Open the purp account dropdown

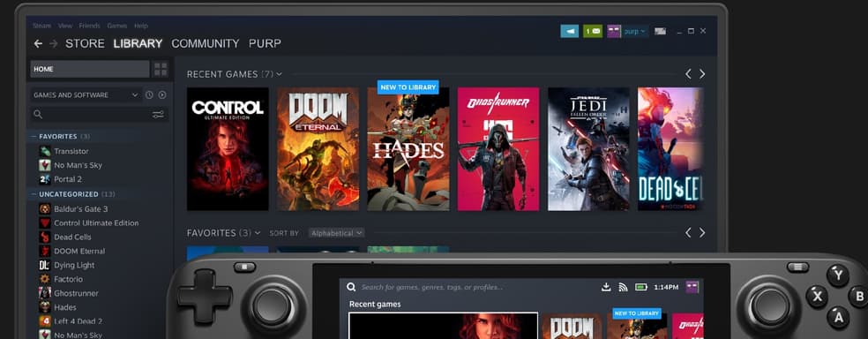[x=635, y=31]
